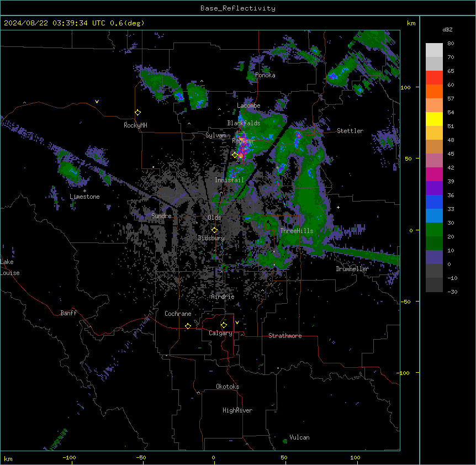Click the yellow 51-54 dBZ legend swatch

(x=434, y=119)
